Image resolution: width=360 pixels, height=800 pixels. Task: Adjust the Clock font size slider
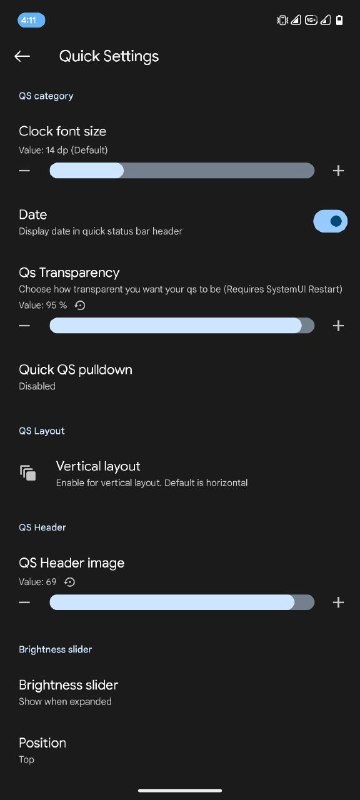(x=182, y=170)
